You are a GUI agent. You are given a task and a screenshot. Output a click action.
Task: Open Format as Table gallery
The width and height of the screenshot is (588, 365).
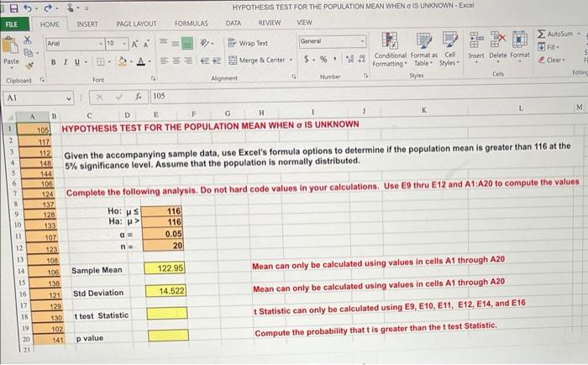tap(423, 50)
